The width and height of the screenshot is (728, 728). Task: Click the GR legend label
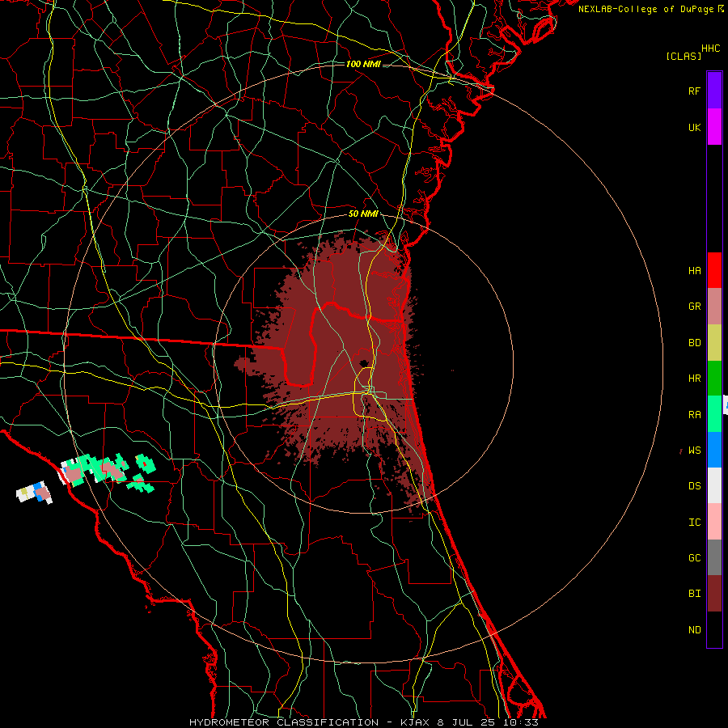click(694, 307)
